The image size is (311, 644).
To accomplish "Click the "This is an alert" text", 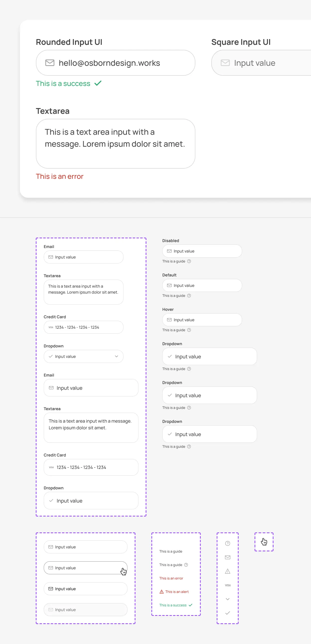I will point(177,592).
